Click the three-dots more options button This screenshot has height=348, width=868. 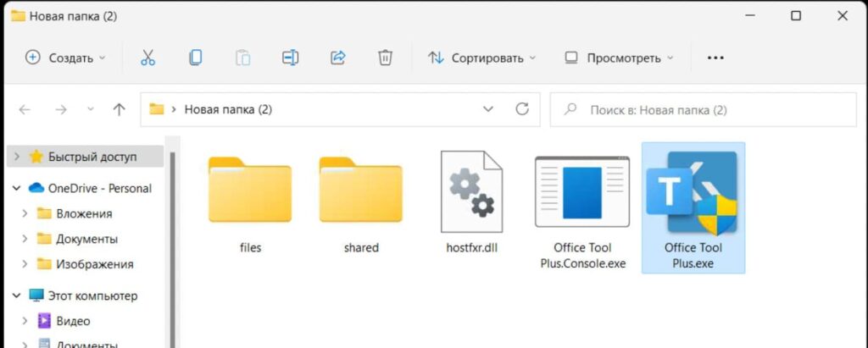pyautogui.click(x=715, y=58)
